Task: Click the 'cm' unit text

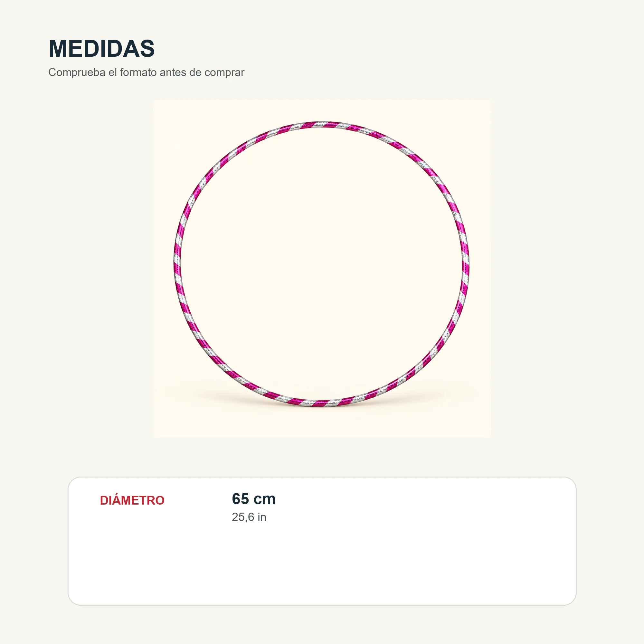Action: (264, 499)
